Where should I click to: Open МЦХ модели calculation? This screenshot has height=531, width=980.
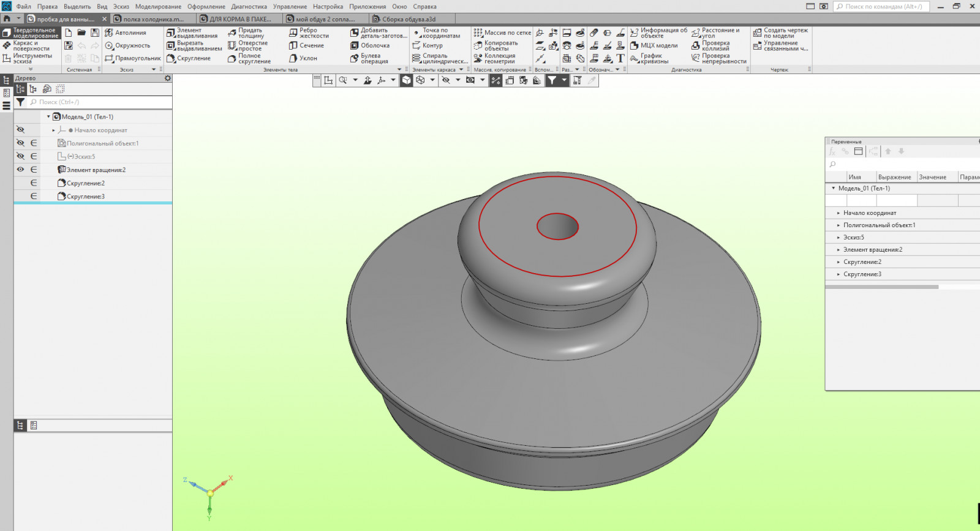(654, 45)
